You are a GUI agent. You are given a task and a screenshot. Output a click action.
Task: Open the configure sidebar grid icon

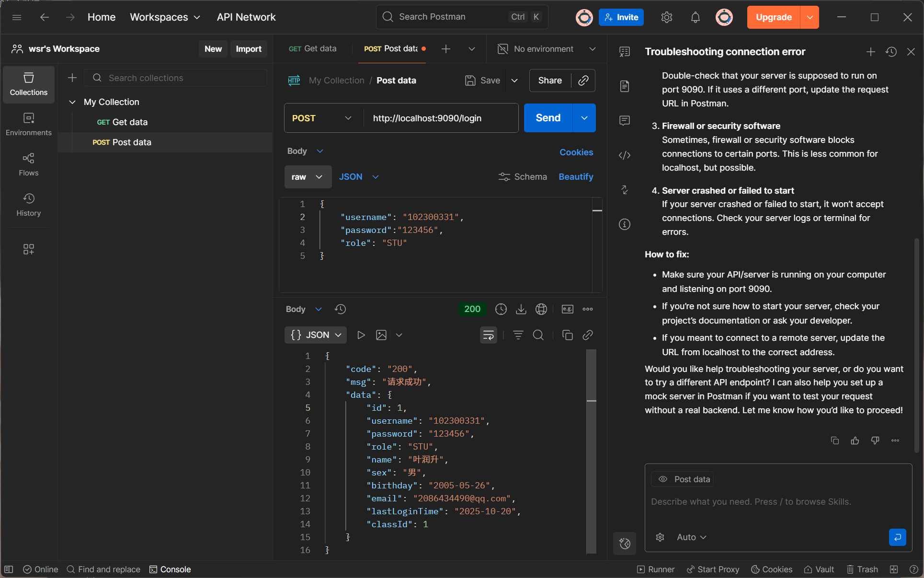pos(29,249)
